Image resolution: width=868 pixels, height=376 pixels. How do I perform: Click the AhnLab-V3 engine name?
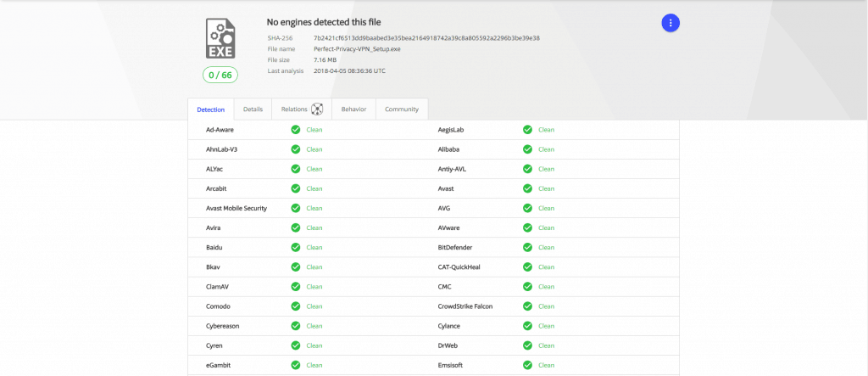coord(221,149)
